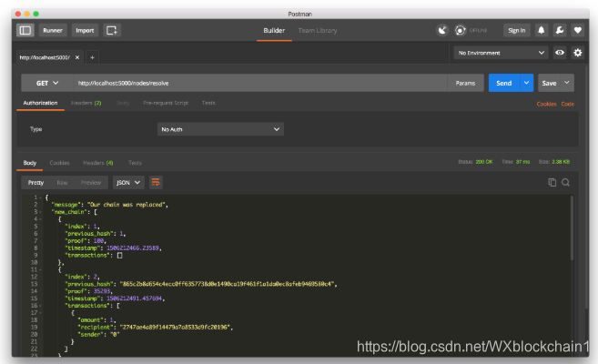
Task: Open the Code snippet link
Action: coord(567,104)
